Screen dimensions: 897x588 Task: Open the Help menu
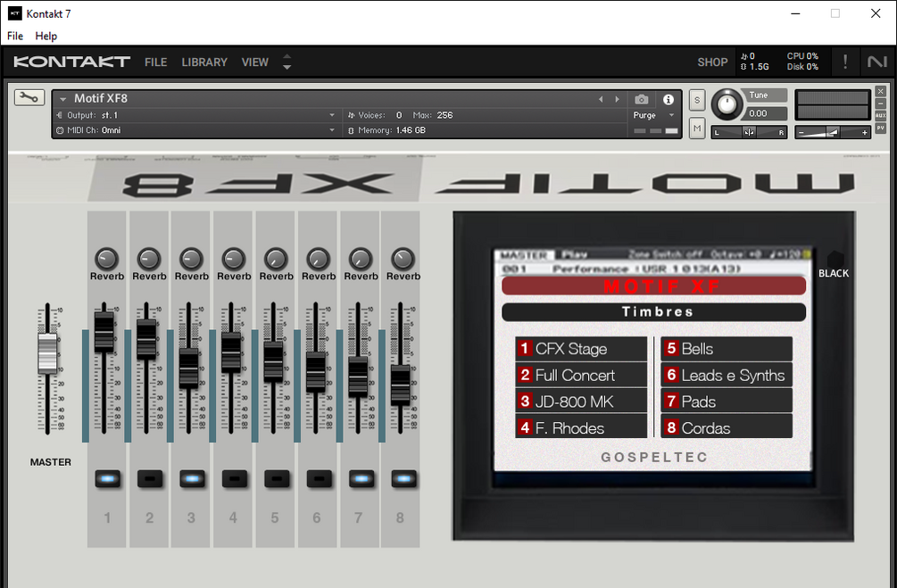click(x=46, y=36)
